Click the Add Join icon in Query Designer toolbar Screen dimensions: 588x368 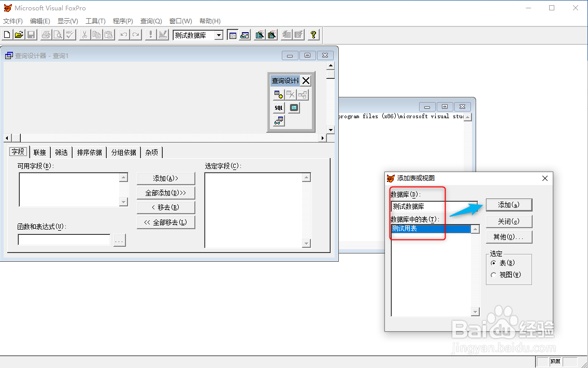pyautogui.click(x=303, y=94)
